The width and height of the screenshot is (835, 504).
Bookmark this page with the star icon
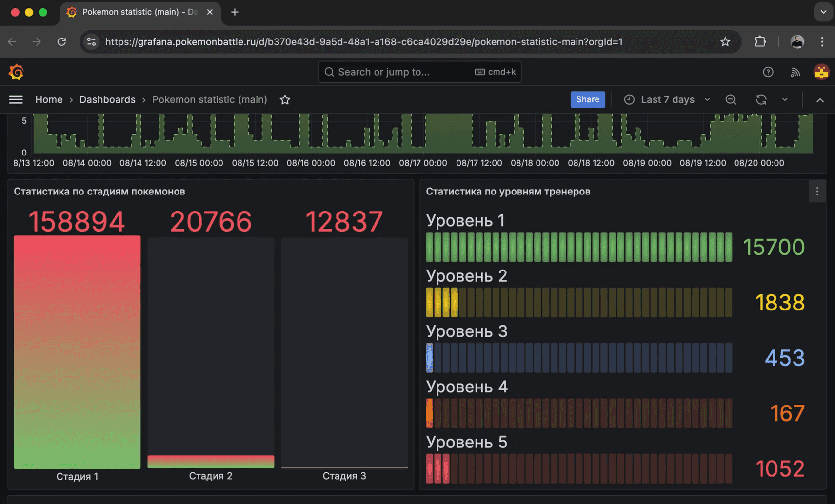tap(725, 42)
